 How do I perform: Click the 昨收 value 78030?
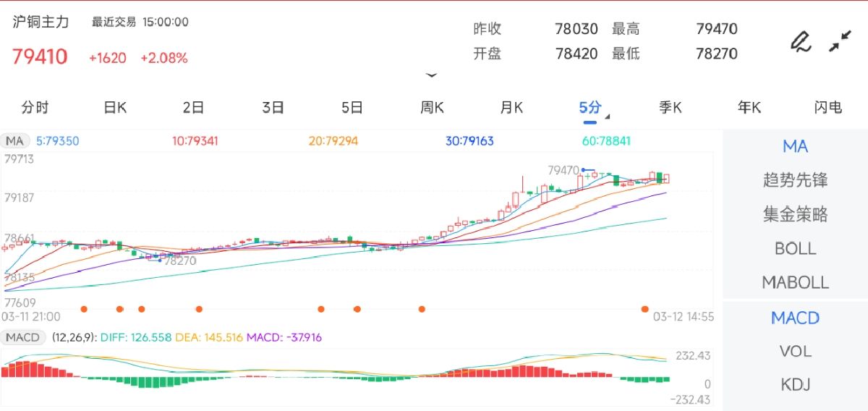click(x=576, y=29)
